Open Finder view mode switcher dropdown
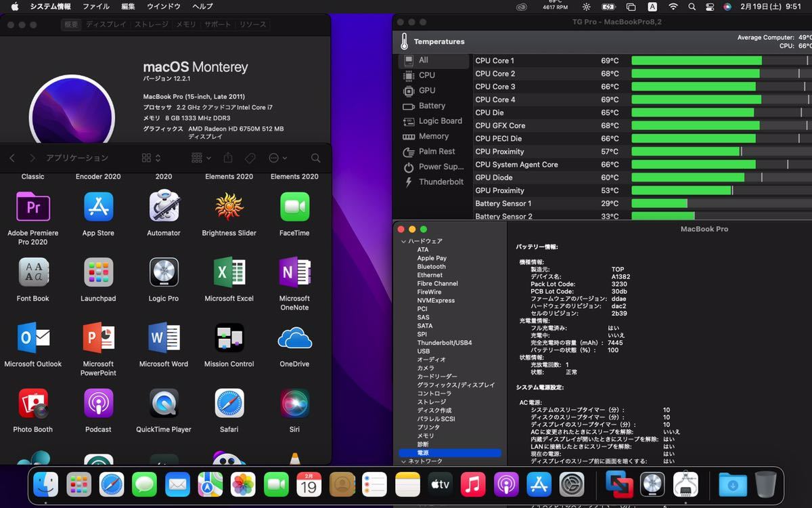Screen dimensions: 812x508 [152, 158]
